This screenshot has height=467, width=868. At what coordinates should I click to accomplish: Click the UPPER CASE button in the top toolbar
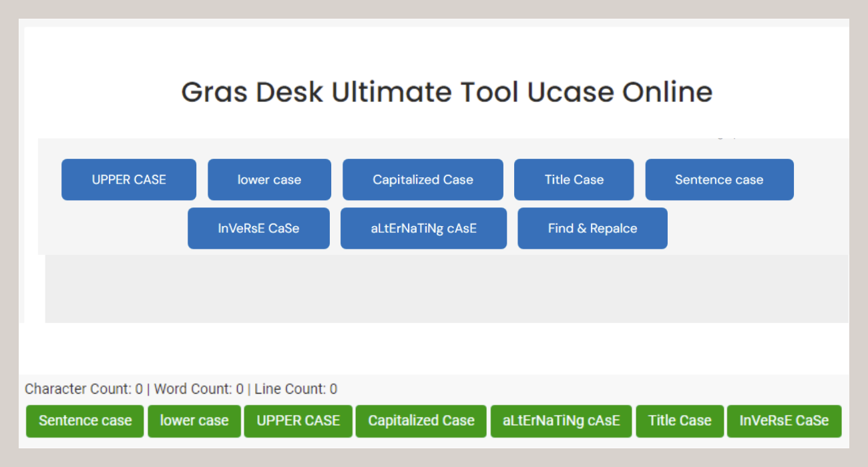pos(128,179)
